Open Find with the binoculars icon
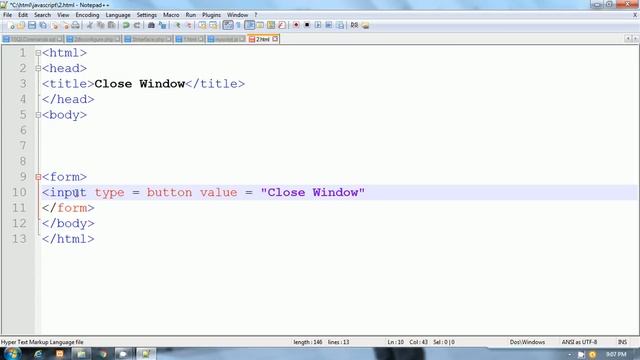 click(151, 25)
